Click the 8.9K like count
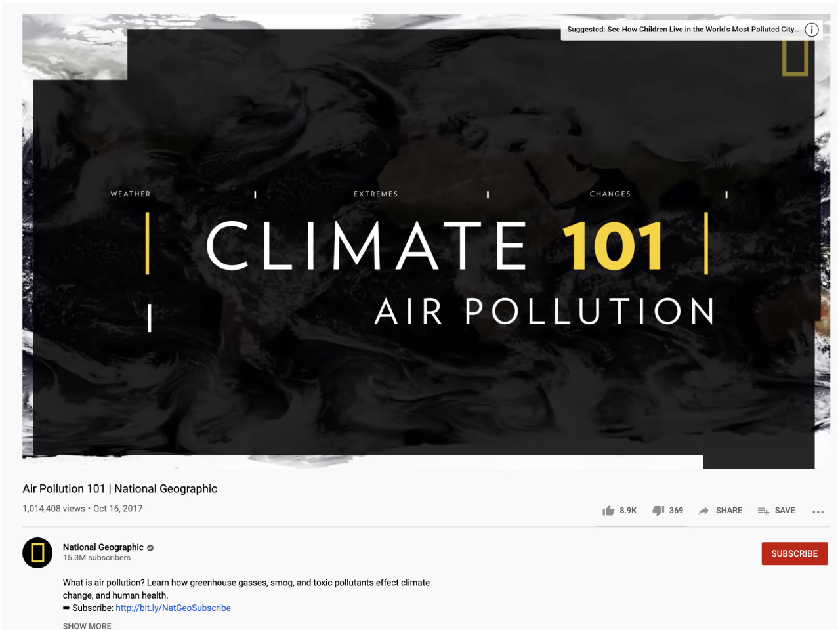The width and height of the screenshot is (840, 630). [628, 510]
